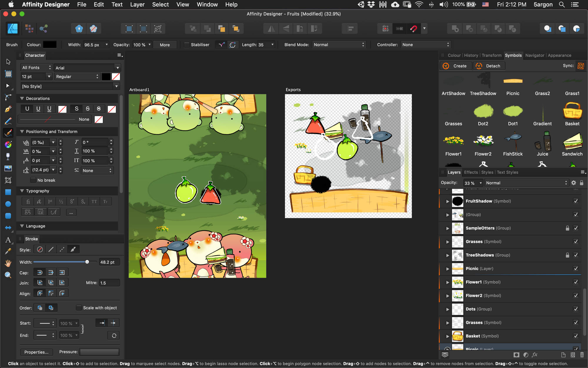Image resolution: width=588 pixels, height=368 pixels.
Task: Expand the TreeShadows Group layer
Action: coord(447,255)
